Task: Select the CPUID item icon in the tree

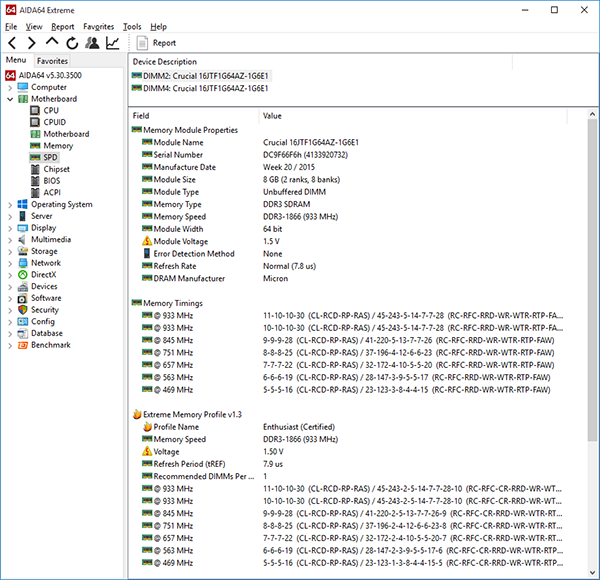Action: (35, 122)
